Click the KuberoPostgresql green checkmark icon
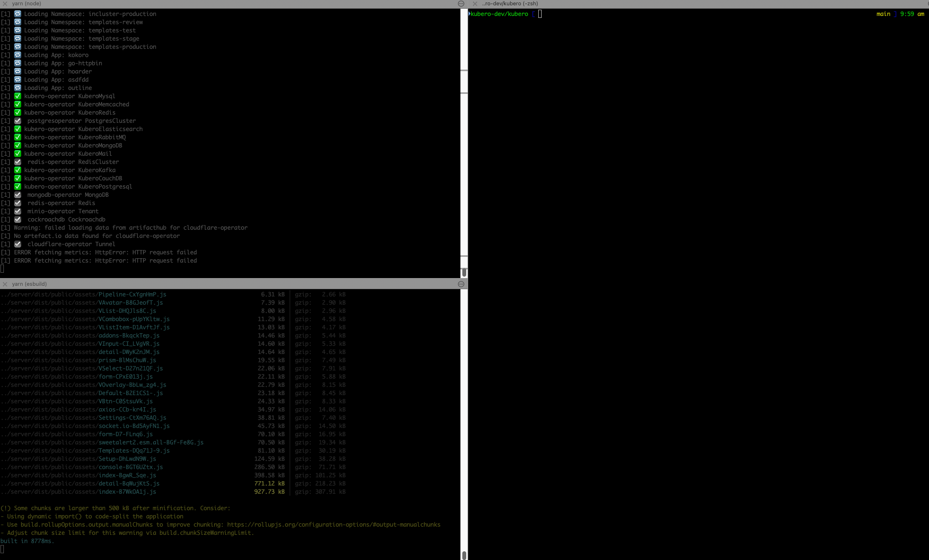 tap(18, 187)
